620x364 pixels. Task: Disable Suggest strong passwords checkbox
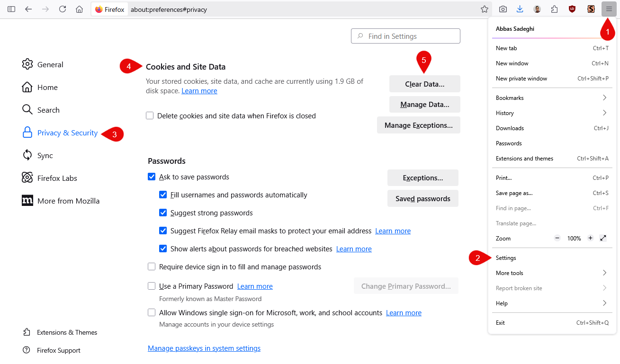tap(163, 213)
